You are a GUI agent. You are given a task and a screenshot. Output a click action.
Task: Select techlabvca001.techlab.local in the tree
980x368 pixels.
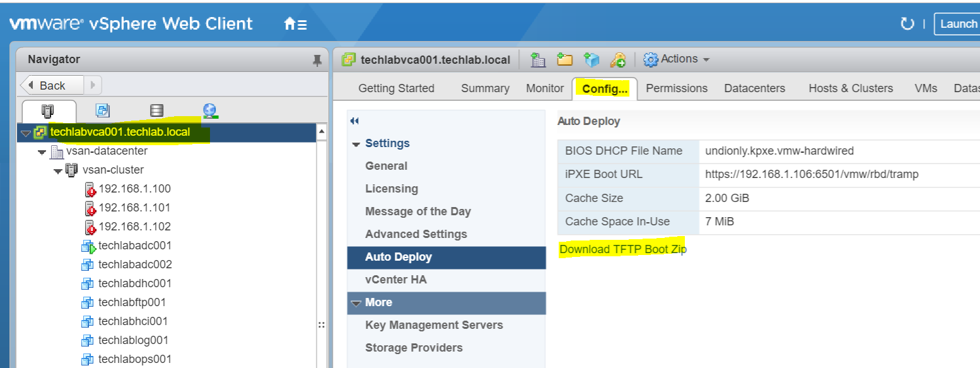point(120,133)
